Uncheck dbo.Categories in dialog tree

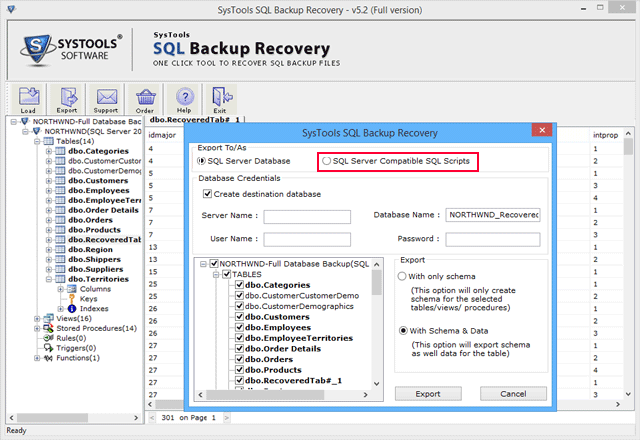240,285
